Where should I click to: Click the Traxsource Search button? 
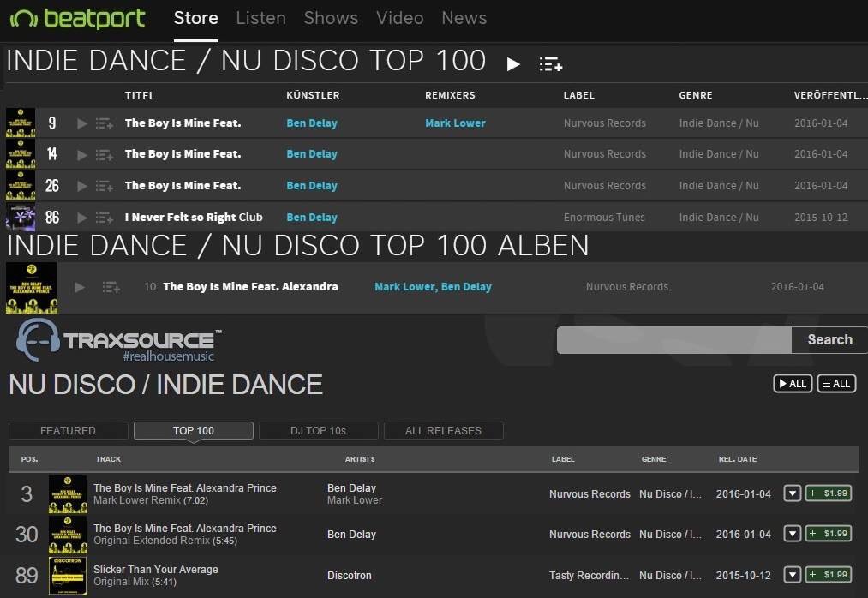coord(829,339)
